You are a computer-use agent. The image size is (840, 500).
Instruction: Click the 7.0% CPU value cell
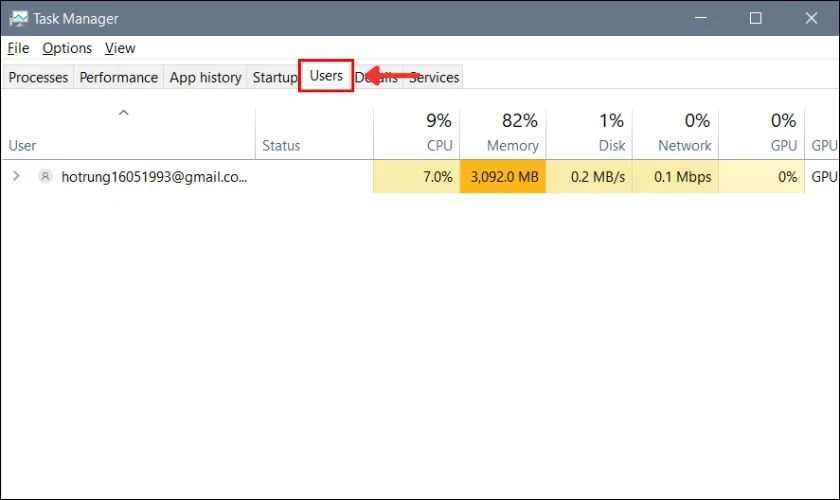417,176
